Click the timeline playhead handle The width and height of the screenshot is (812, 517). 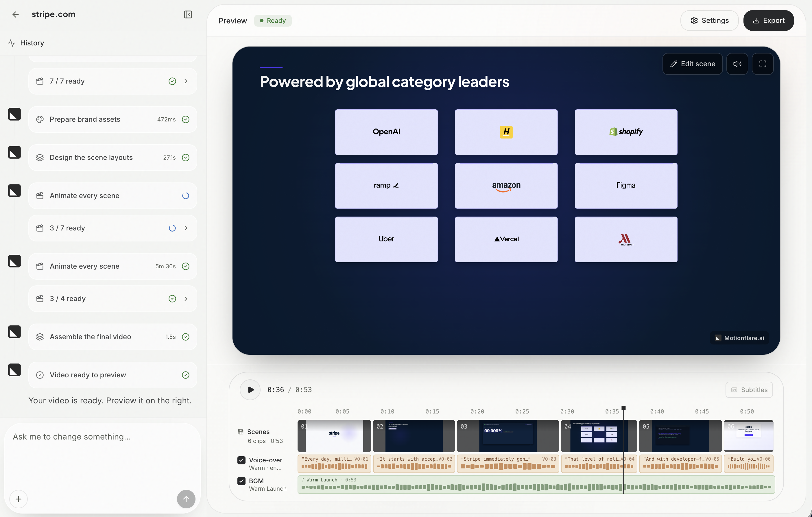(x=623, y=408)
